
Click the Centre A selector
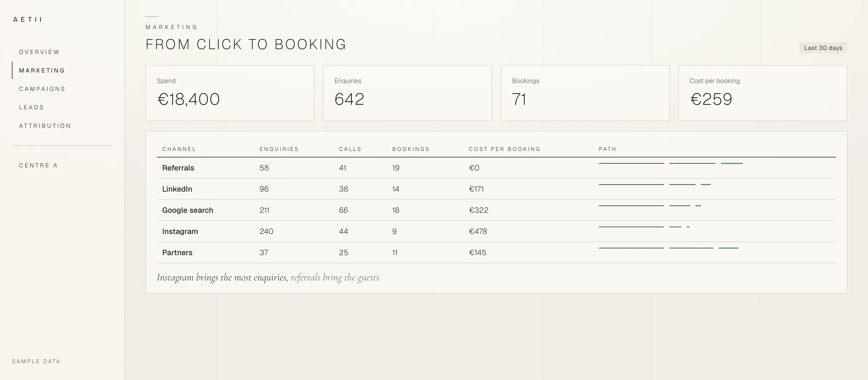[38, 165]
